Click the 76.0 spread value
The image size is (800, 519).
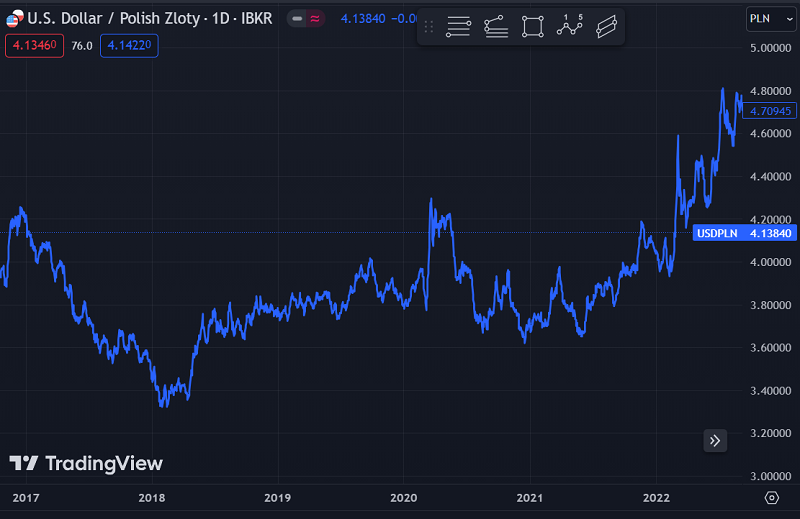(x=82, y=45)
